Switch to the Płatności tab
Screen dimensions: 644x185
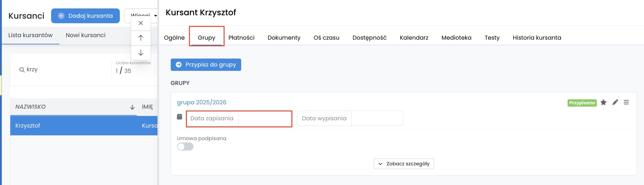(x=241, y=38)
